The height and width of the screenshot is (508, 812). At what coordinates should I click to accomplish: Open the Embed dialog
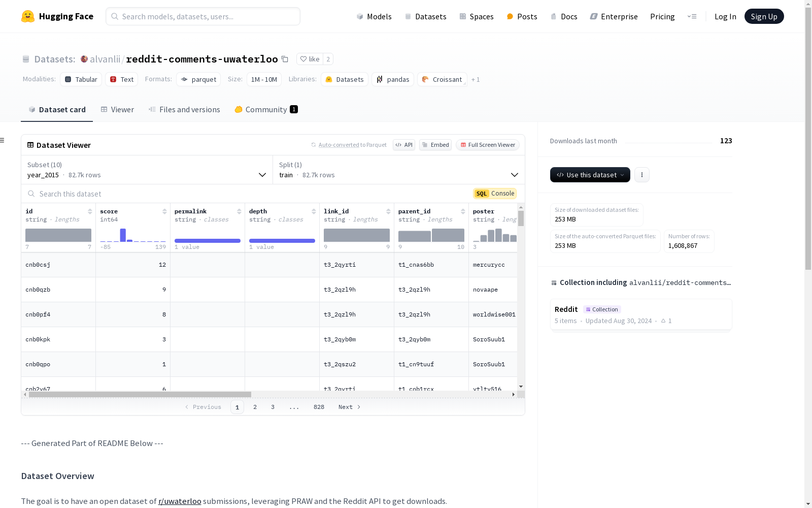click(x=435, y=145)
